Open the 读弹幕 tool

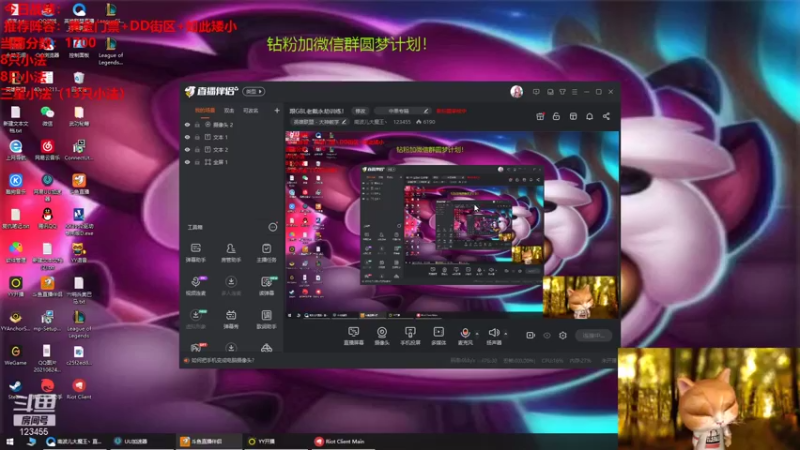(266, 286)
